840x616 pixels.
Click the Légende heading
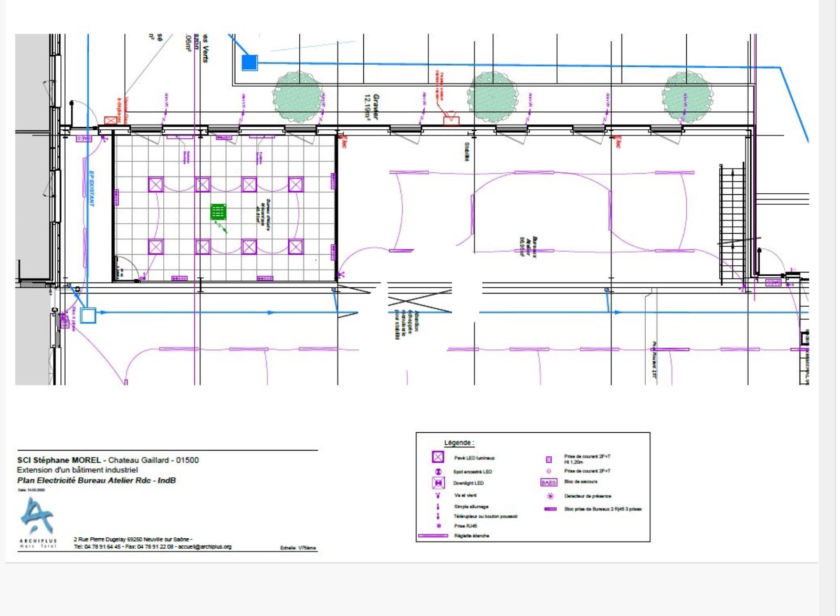pos(459,443)
